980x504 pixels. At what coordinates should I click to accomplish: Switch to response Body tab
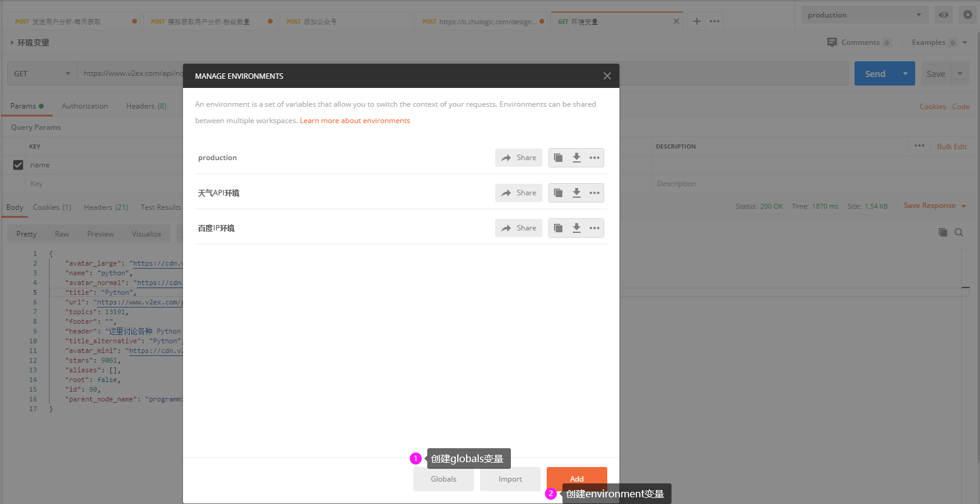pos(15,207)
